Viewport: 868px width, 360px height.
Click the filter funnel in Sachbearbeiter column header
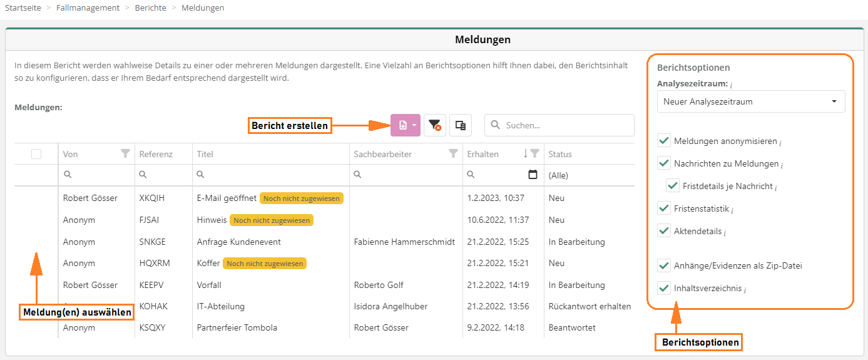(x=453, y=154)
